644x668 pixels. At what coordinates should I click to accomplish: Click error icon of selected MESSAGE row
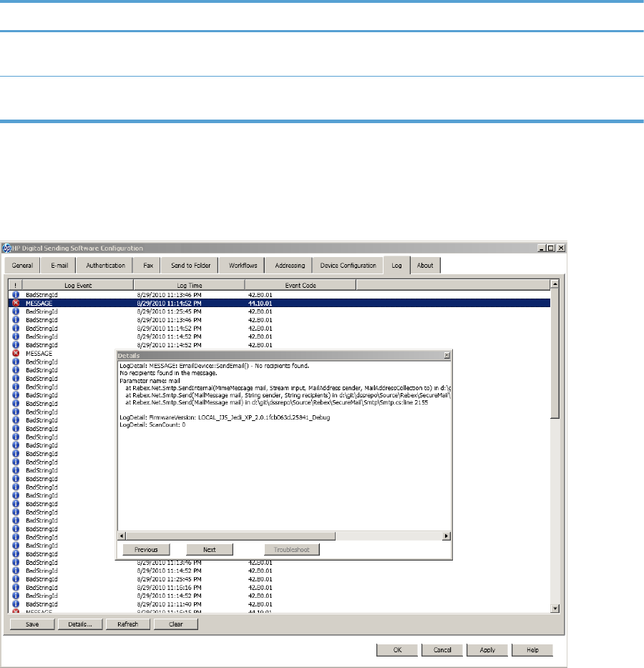pyautogui.click(x=16, y=303)
